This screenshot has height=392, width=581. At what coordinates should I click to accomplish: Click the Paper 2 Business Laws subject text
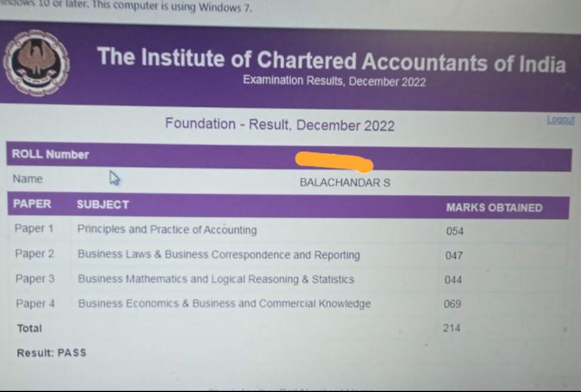219,255
